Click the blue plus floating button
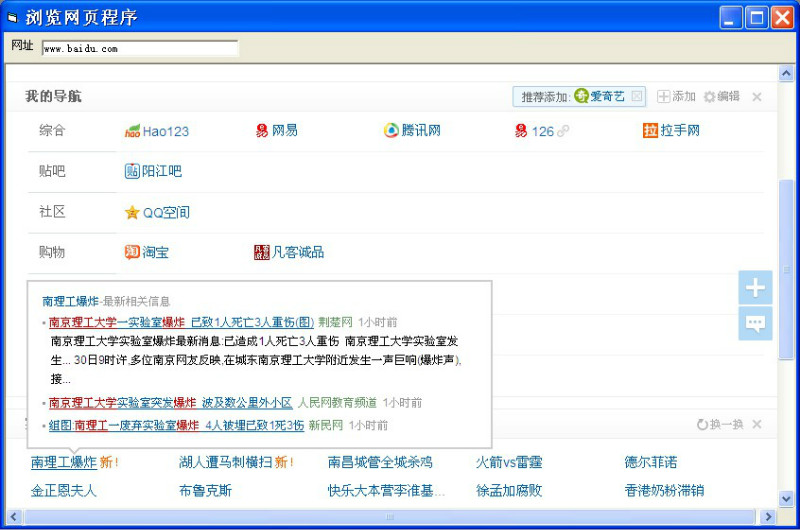Image resolution: width=800 pixels, height=530 pixels. pyautogui.click(x=755, y=288)
